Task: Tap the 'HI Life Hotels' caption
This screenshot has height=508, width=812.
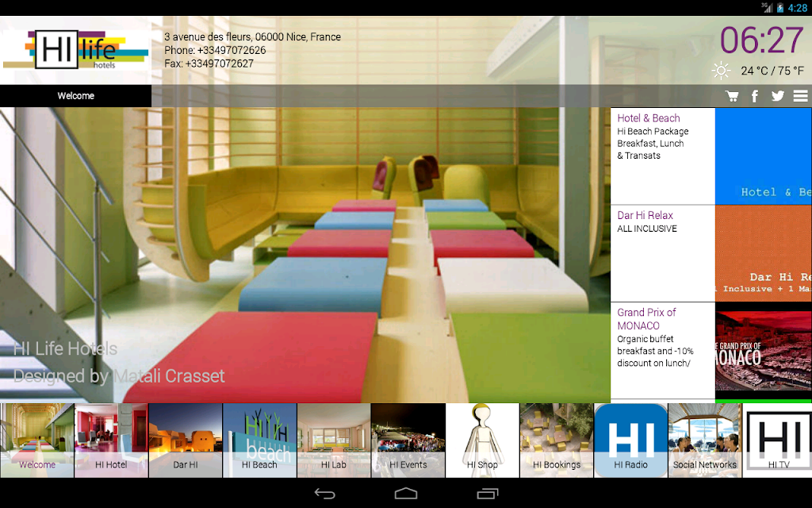Action: tap(65, 349)
